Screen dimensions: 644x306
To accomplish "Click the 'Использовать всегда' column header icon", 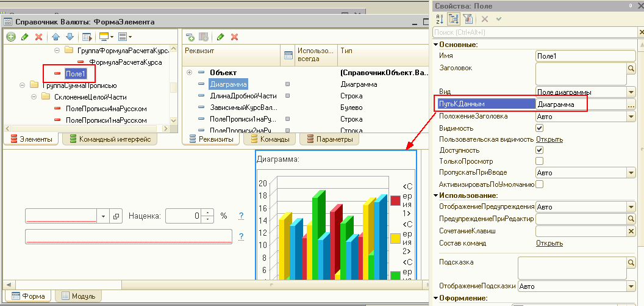I will (x=288, y=55).
